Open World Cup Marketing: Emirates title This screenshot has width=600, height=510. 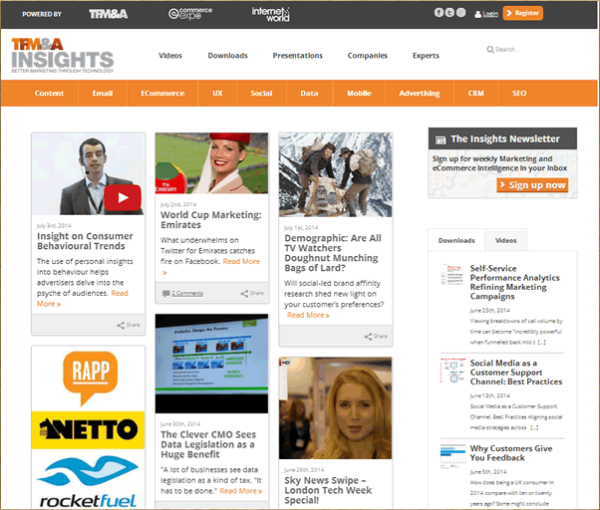click(x=211, y=220)
